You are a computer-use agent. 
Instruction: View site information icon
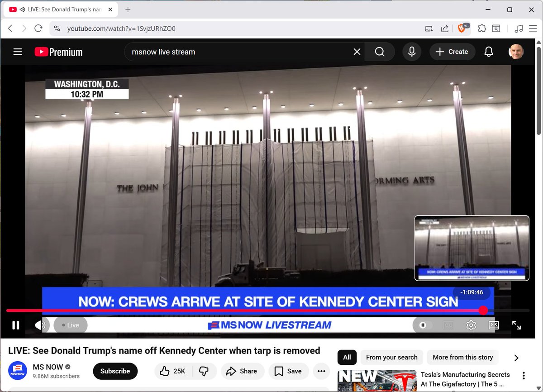click(57, 29)
